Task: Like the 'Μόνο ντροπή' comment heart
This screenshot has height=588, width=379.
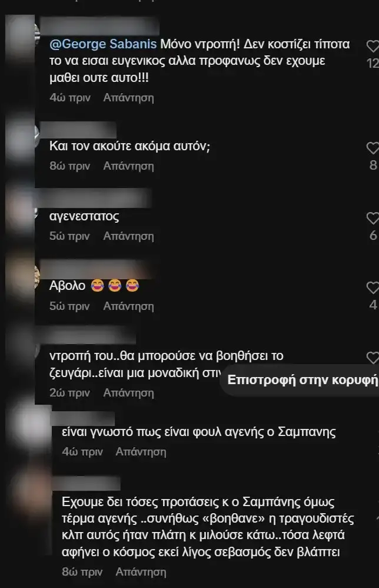Action: point(373,46)
